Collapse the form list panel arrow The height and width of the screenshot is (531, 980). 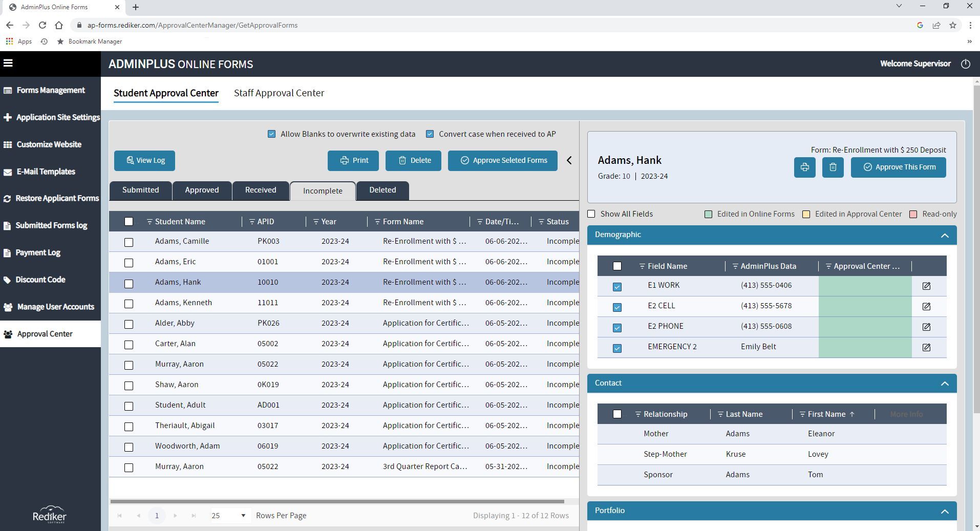[569, 160]
